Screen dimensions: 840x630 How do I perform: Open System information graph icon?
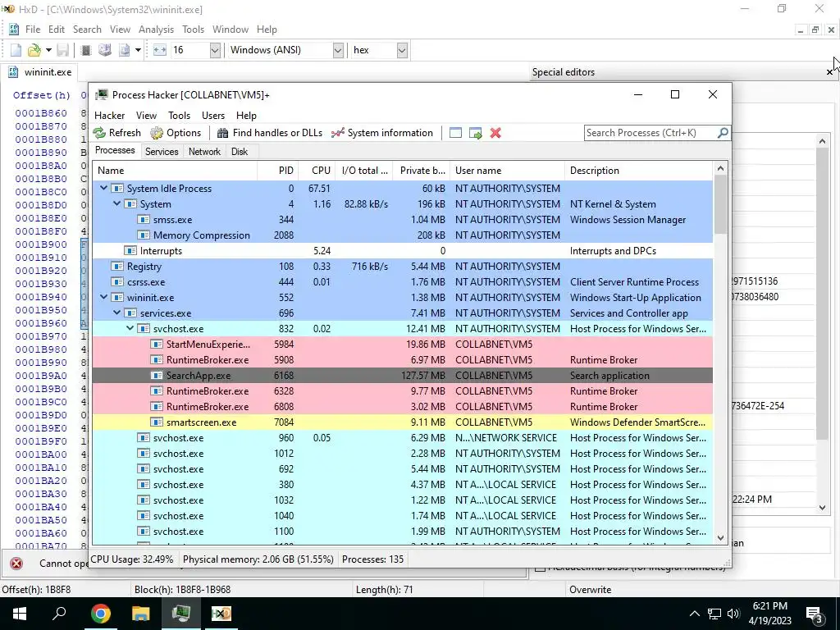(x=337, y=133)
